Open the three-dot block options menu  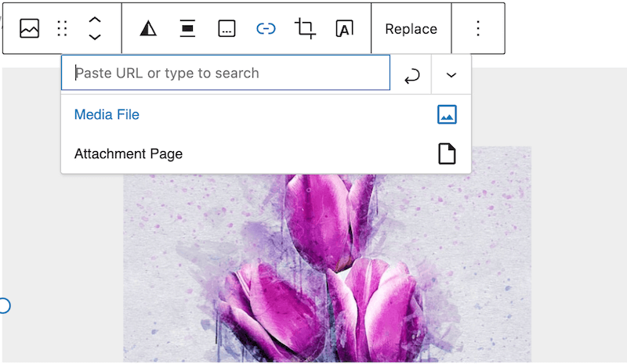click(x=478, y=28)
